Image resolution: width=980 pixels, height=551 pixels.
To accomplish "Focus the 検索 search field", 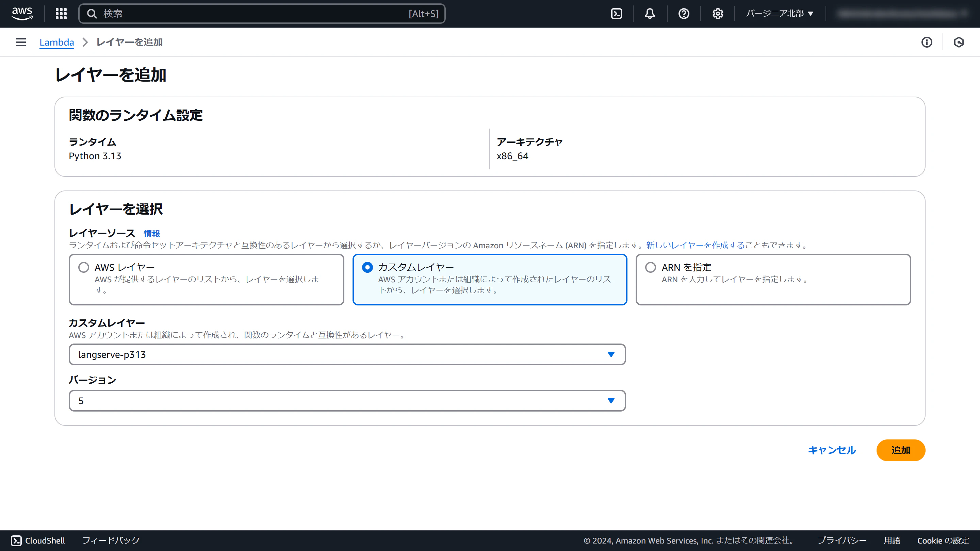I will coord(262,14).
